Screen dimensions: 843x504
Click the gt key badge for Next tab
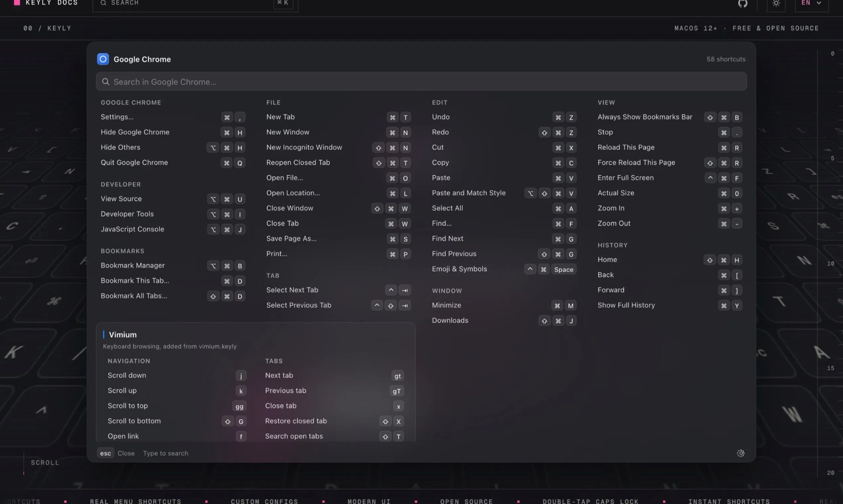397,376
